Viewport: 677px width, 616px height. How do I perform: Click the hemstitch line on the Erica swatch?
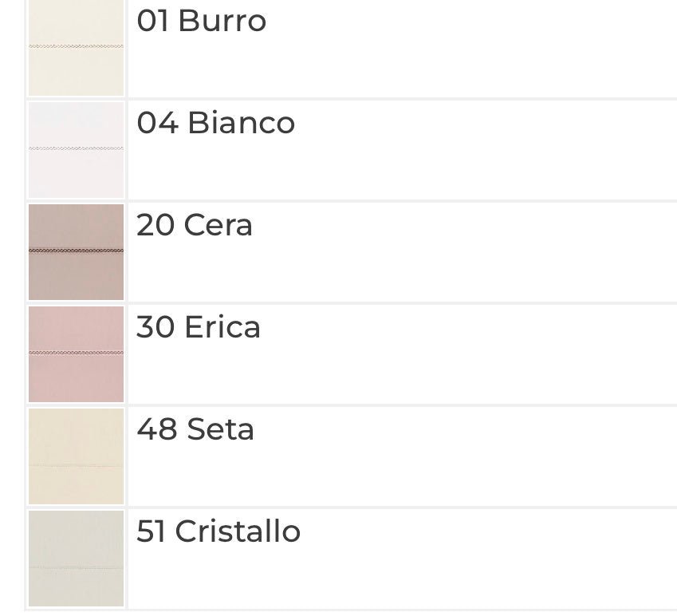coord(77,353)
